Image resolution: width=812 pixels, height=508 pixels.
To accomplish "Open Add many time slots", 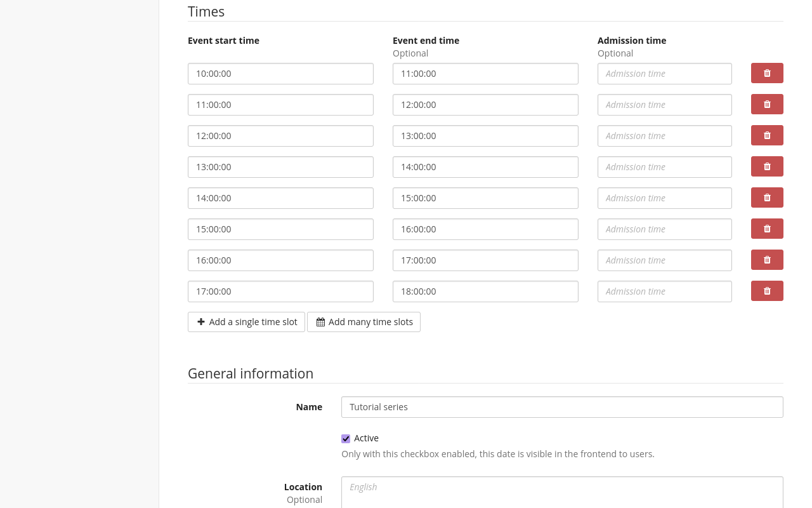I will coord(363,322).
